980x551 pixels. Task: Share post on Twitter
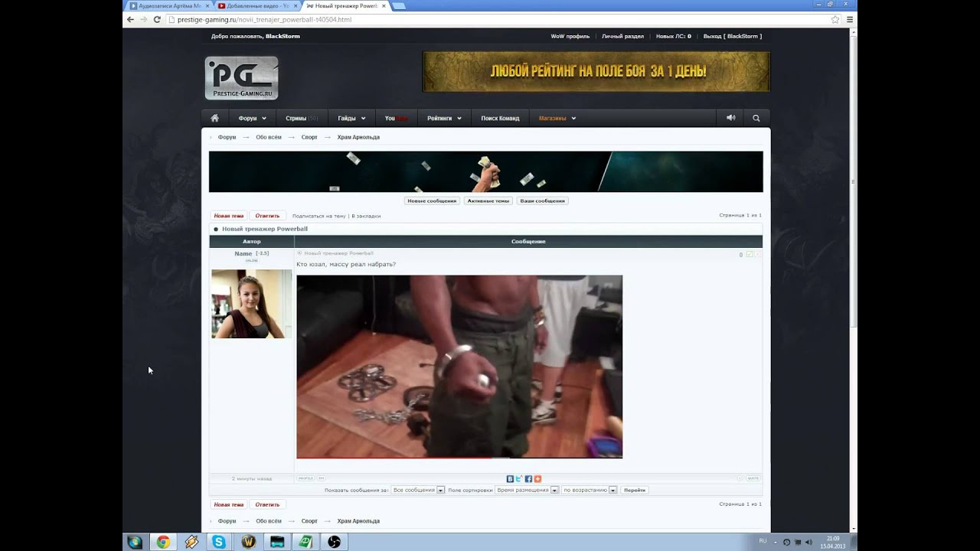(x=519, y=478)
